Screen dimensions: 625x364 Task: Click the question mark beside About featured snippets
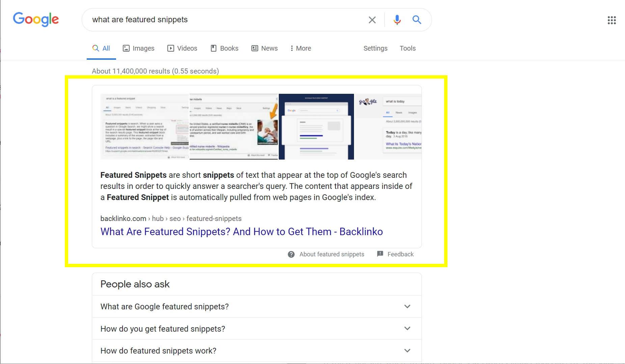click(291, 254)
